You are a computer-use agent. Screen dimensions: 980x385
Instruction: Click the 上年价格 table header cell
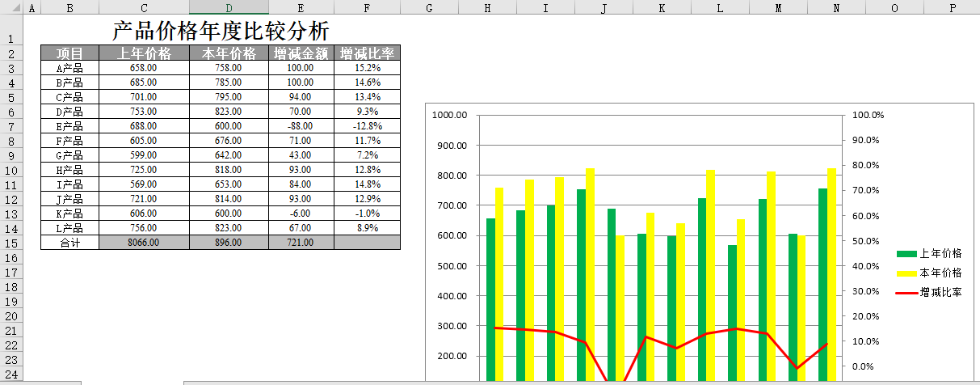pyautogui.click(x=144, y=53)
